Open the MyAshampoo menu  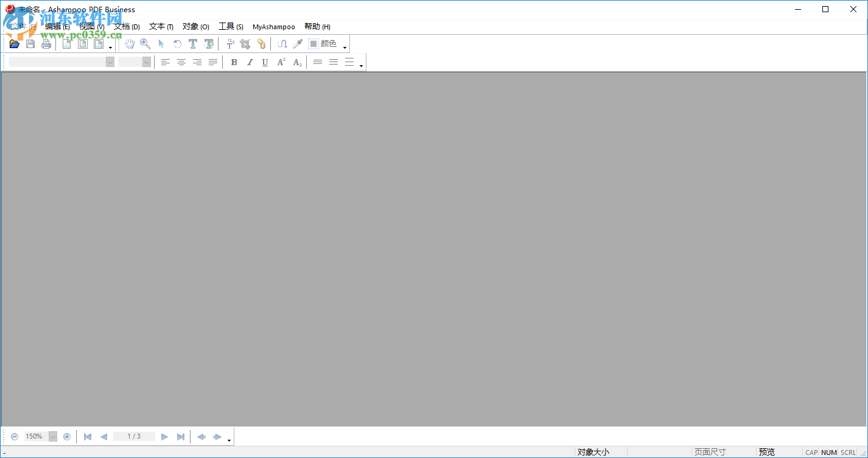pyautogui.click(x=274, y=27)
